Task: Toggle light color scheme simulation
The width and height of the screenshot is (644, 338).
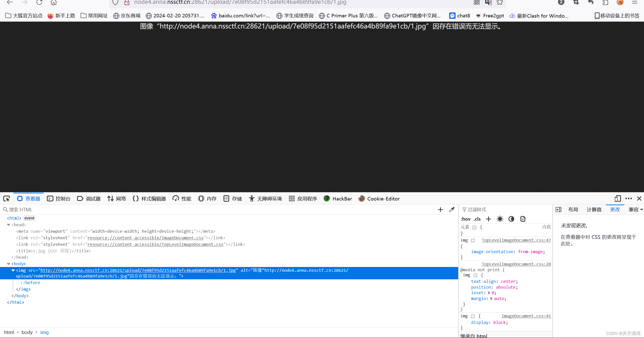Action: tap(500, 219)
